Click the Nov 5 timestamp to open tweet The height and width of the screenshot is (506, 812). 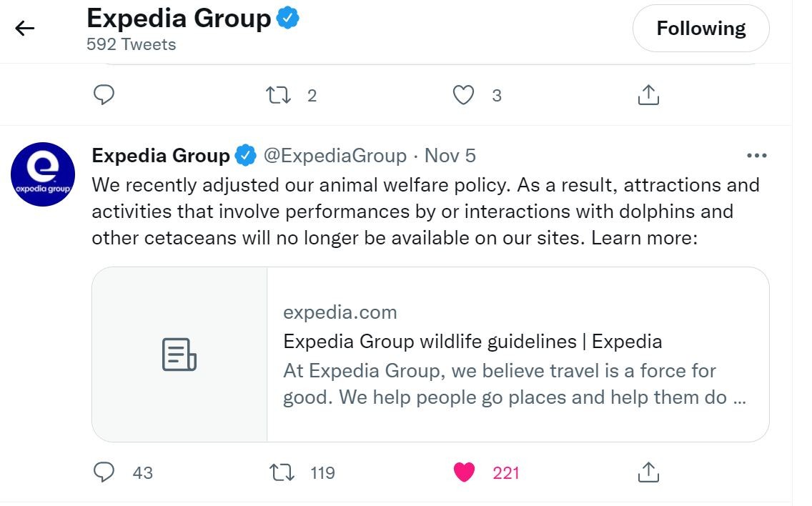click(450, 155)
